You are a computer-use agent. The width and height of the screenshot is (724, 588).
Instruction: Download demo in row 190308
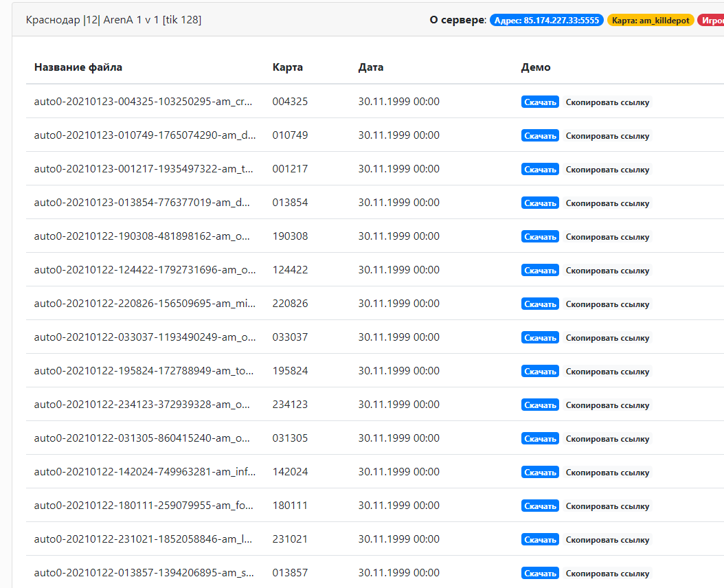point(540,237)
